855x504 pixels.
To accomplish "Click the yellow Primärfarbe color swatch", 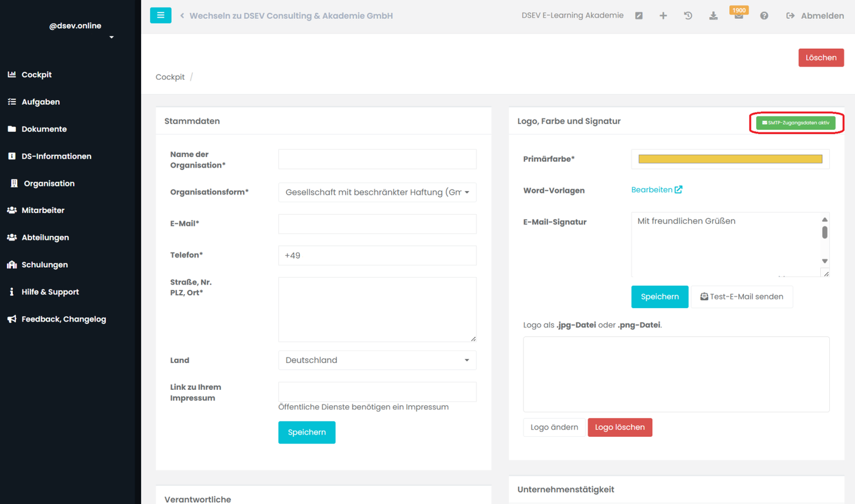I will tap(730, 159).
